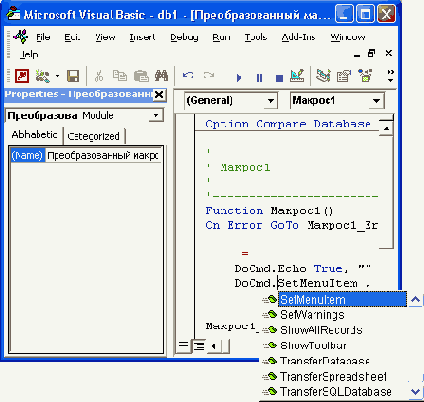The height and width of the screenshot is (402, 424).
Task: Run the macro with Play button
Action: 239,78
